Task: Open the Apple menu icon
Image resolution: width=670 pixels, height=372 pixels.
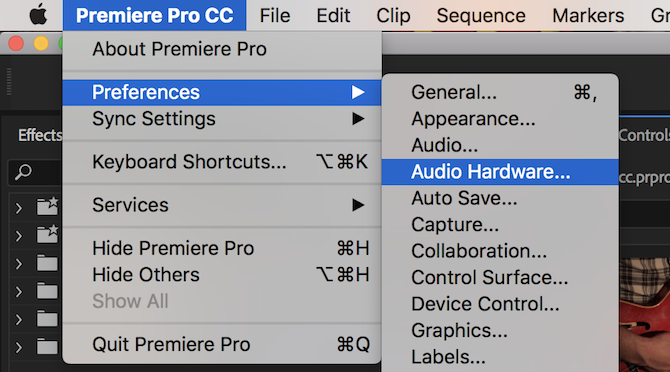Action: click(38, 15)
